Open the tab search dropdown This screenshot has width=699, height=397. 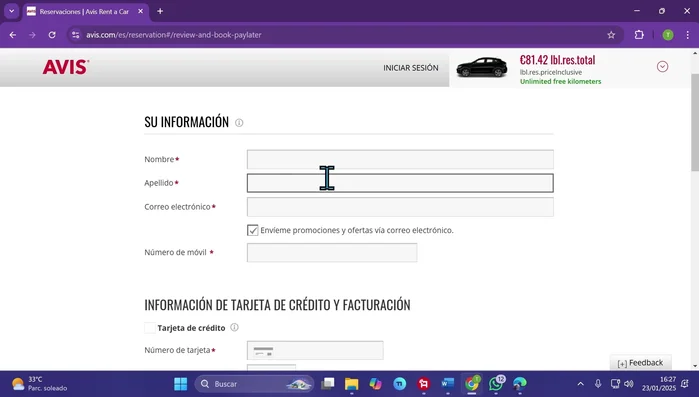[12, 11]
